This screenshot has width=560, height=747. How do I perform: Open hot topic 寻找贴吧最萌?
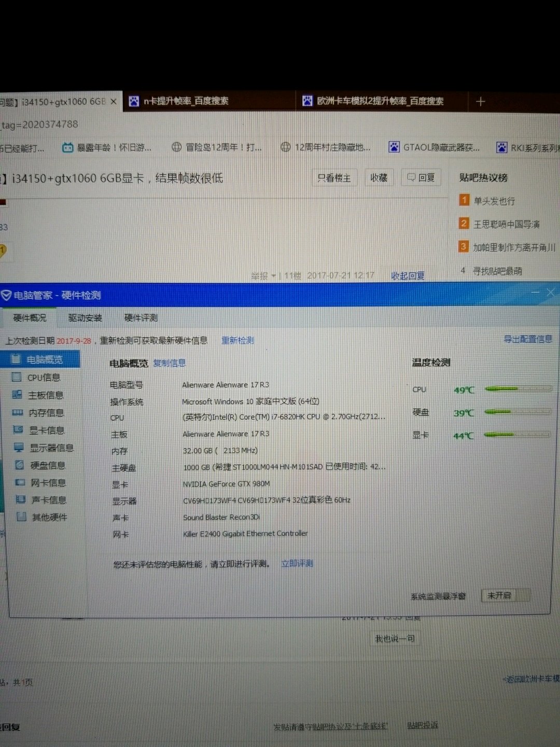pyautogui.click(x=498, y=271)
